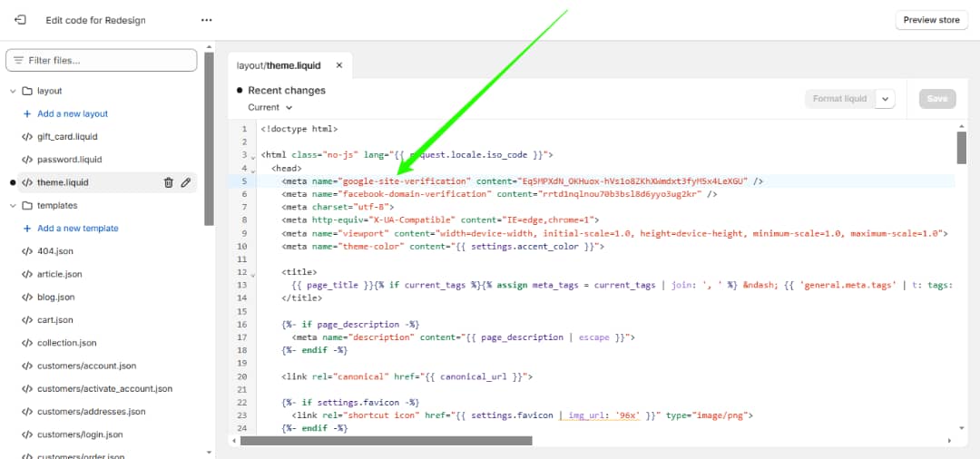Collapse the layout folder
Viewport: 980px width, 459px height.
click(13, 92)
